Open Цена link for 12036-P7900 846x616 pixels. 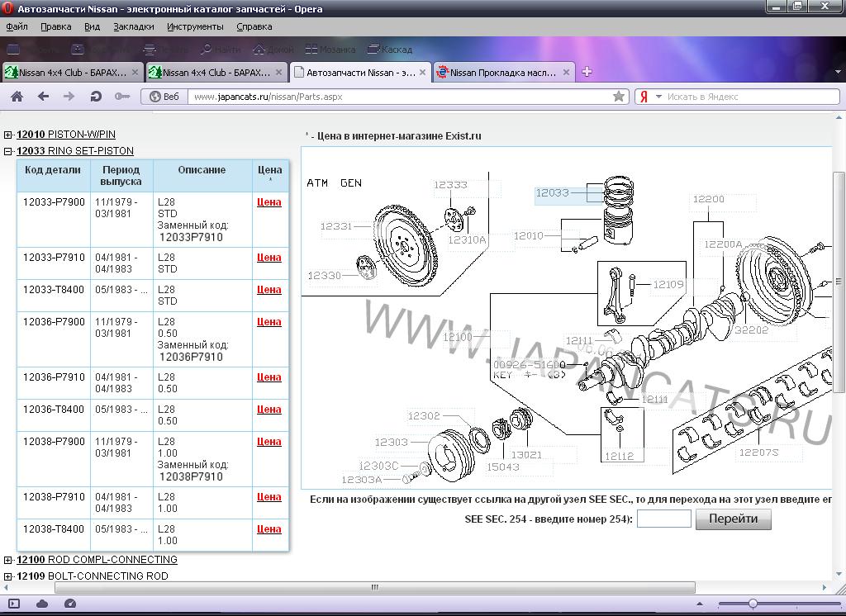point(269,322)
